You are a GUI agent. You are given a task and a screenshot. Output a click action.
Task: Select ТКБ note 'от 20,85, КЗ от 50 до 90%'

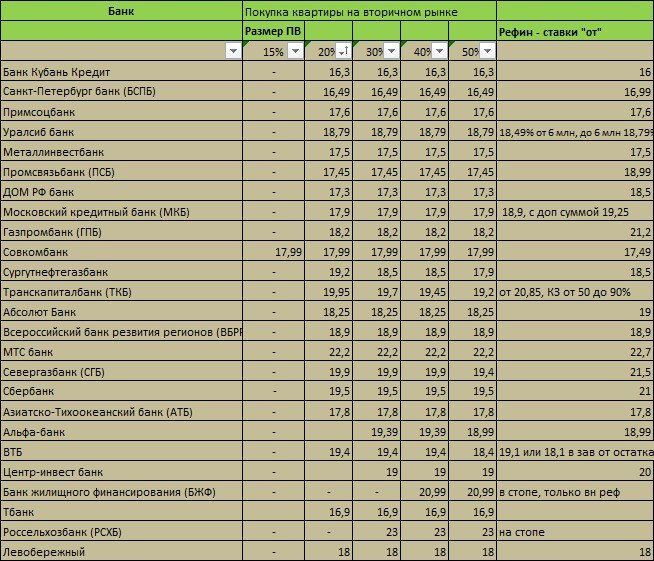pos(575,292)
